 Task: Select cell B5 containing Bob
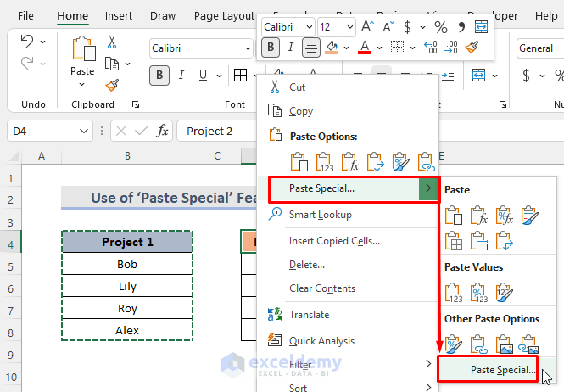pos(126,265)
